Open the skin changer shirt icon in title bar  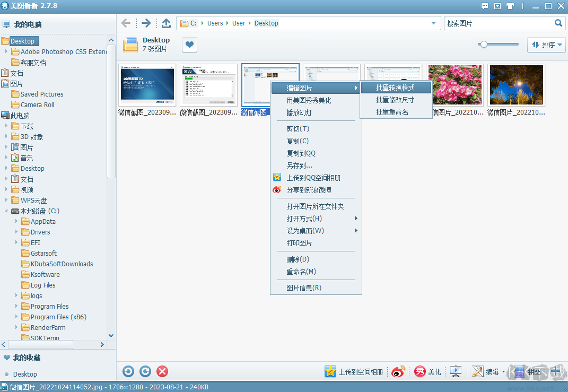(510, 6)
